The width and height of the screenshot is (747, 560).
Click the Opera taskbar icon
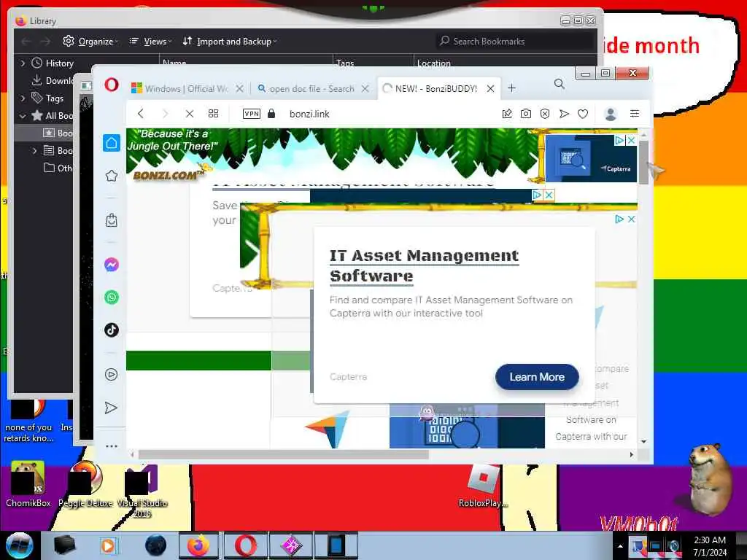tap(245, 545)
